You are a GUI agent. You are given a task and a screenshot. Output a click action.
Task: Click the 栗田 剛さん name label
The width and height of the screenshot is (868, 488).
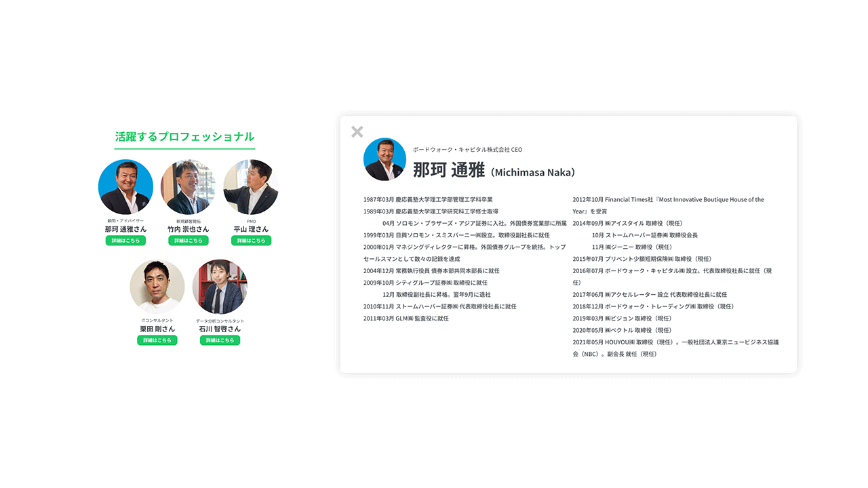coord(157,329)
